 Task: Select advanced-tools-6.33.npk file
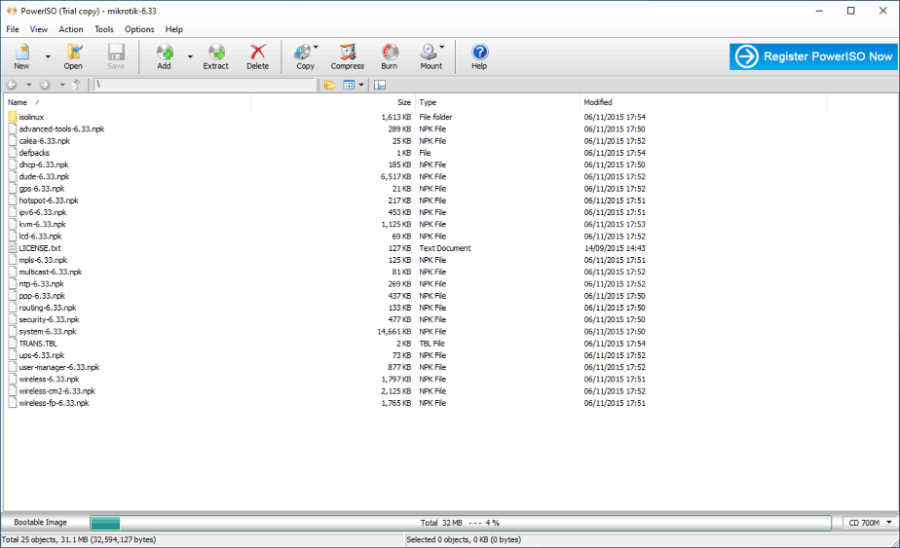(61, 129)
